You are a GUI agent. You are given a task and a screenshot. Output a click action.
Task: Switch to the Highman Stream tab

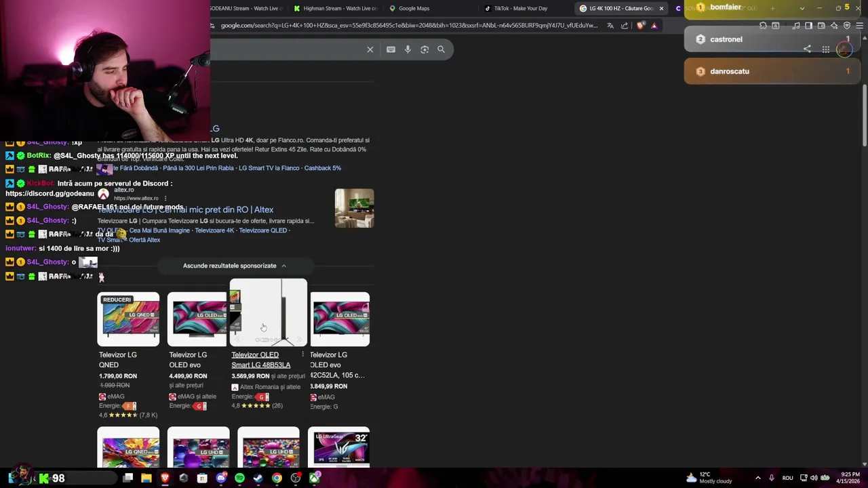click(336, 8)
